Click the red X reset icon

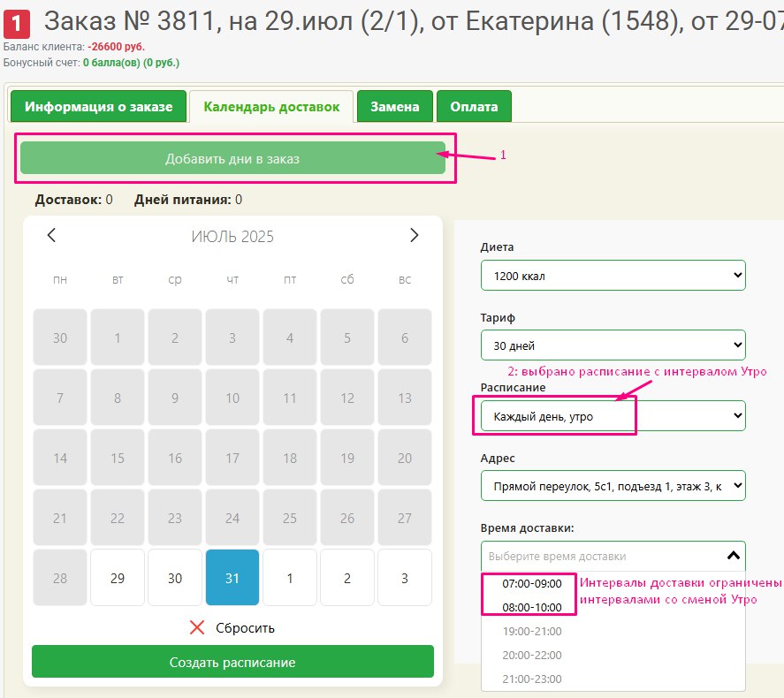pyautogui.click(x=197, y=628)
